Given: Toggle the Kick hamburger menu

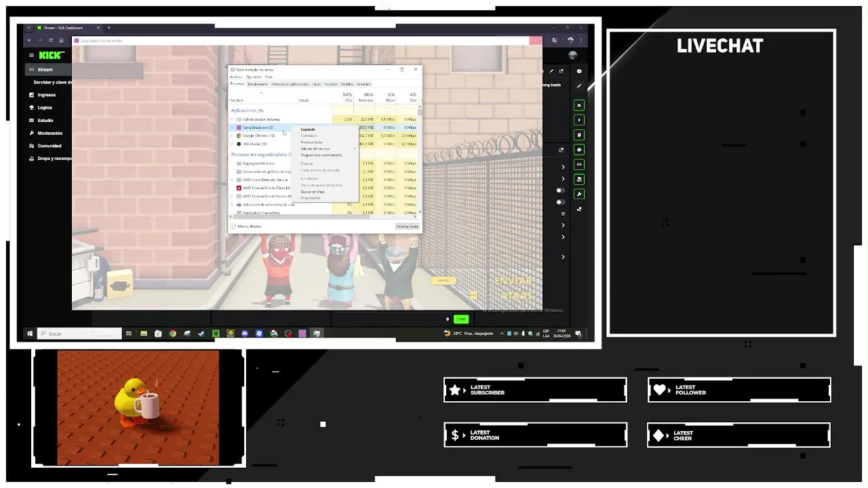Looking at the screenshot, I should pos(31,56).
